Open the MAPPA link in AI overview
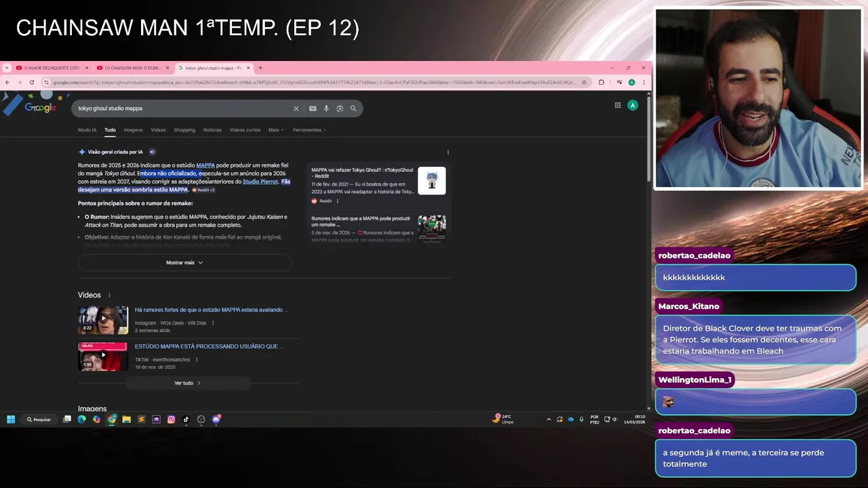The image size is (868, 488). click(x=205, y=165)
